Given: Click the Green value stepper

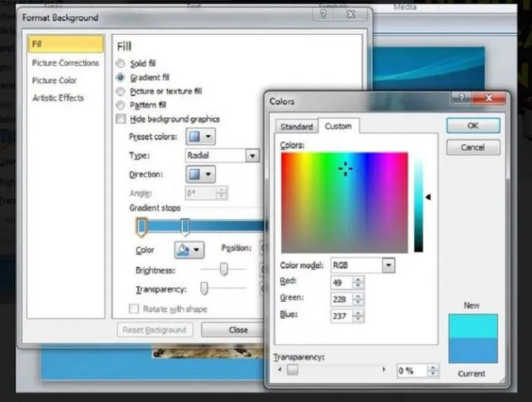Looking at the screenshot, I should coord(358,299).
